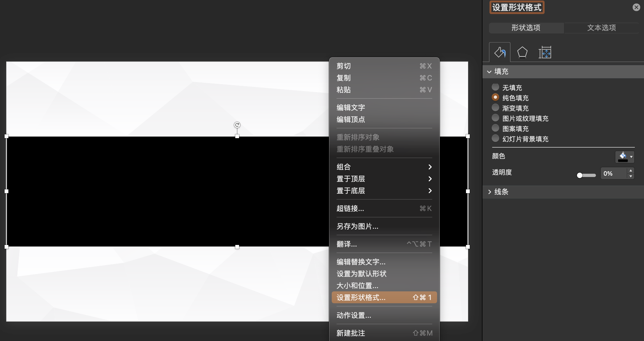This screenshot has width=644, height=341.
Task: Switch to the 文本选项 tab
Action: pyautogui.click(x=601, y=28)
